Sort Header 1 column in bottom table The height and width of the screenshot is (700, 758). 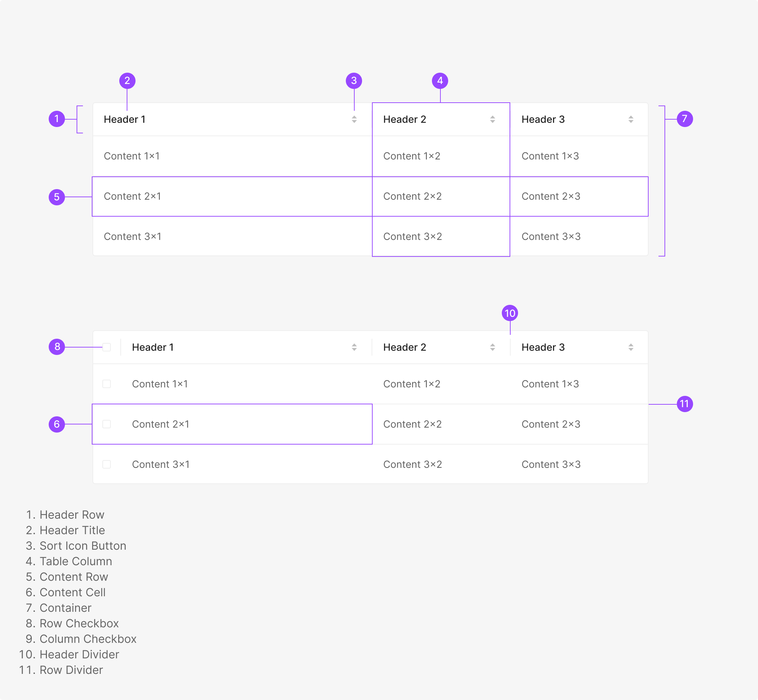coord(354,347)
